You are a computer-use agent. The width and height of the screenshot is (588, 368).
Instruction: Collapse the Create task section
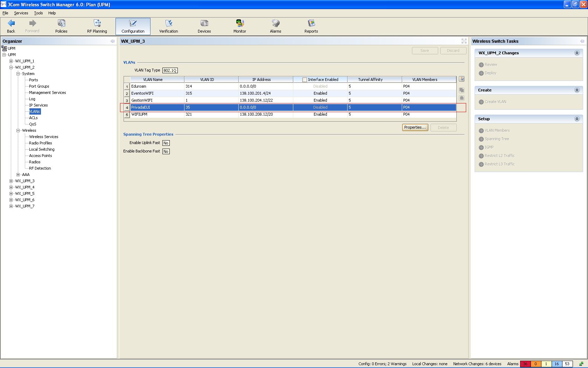click(577, 90)
